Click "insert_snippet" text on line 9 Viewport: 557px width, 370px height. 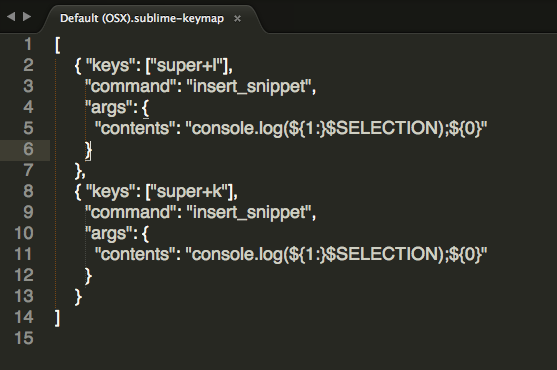tap(248, 213)
